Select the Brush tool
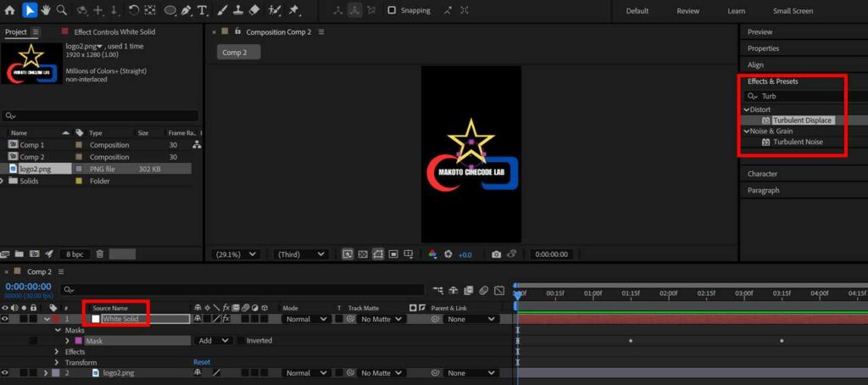 [x=221, y=10]
